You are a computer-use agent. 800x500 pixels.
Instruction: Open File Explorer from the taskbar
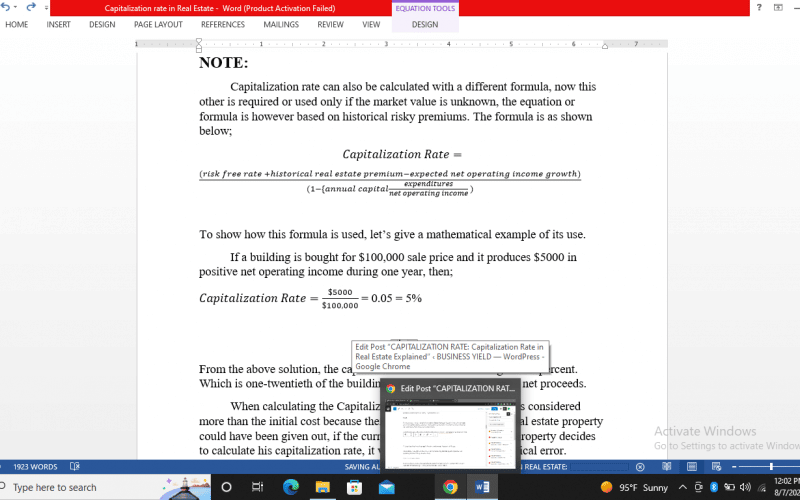324,487
